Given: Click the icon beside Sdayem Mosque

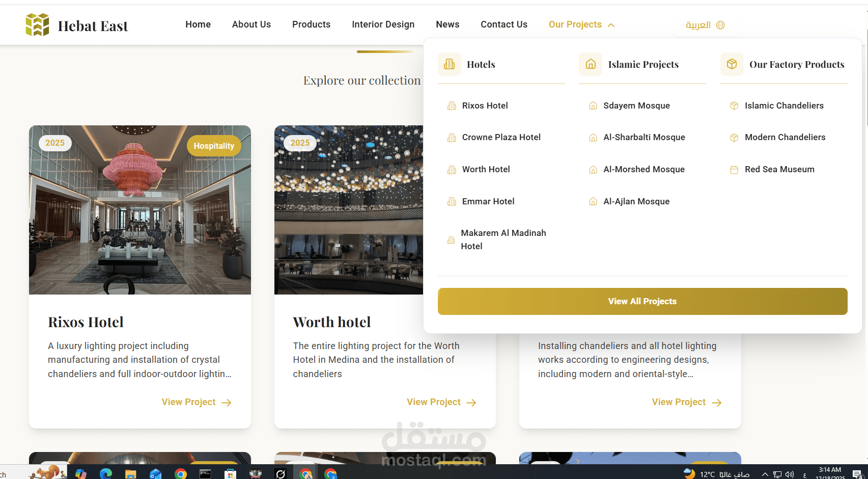Looking at the screenshot, I should [x=593, y=105].
